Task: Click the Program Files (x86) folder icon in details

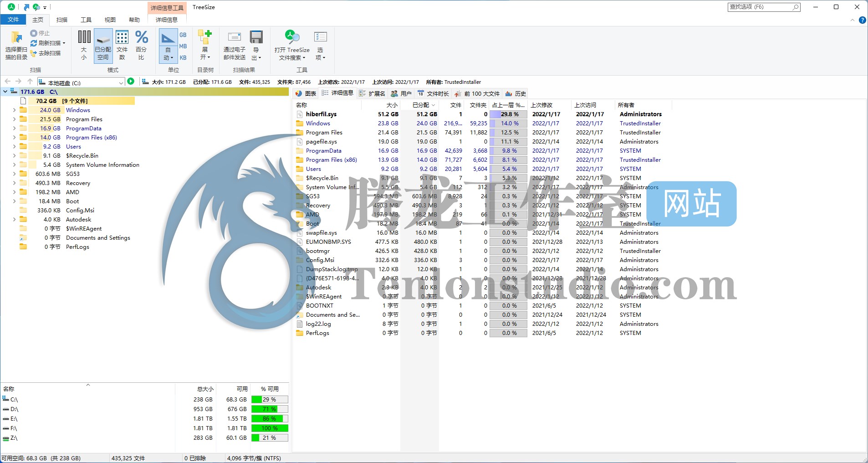Action: (299, 160)
